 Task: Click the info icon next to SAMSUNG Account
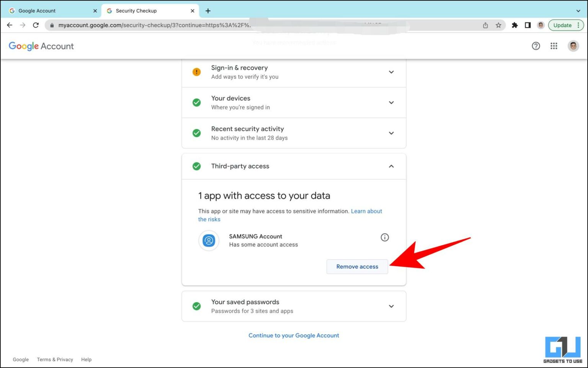[385, 237]
